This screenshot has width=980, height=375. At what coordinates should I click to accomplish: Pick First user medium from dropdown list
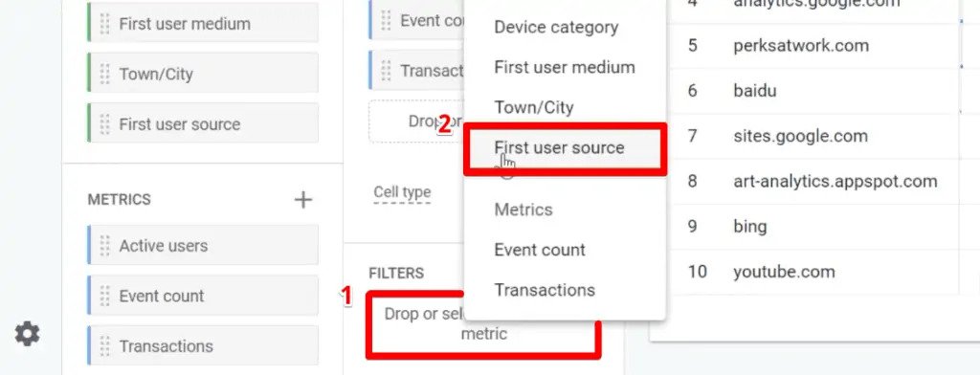point(565,68)
